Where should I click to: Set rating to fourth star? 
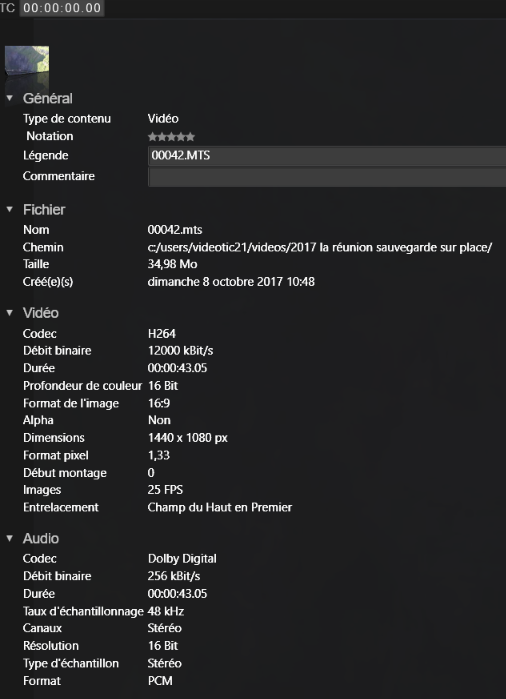click(x=181, y=137)
